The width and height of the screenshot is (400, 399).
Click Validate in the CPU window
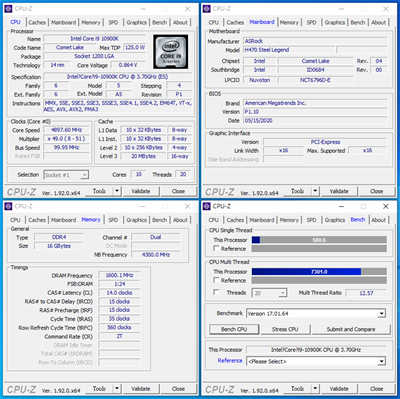click(141, 191)
